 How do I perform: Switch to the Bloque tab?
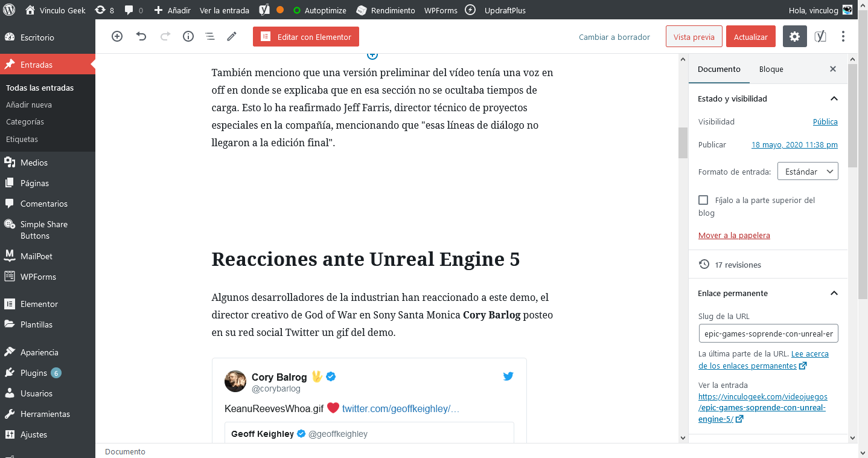[771, 69]
